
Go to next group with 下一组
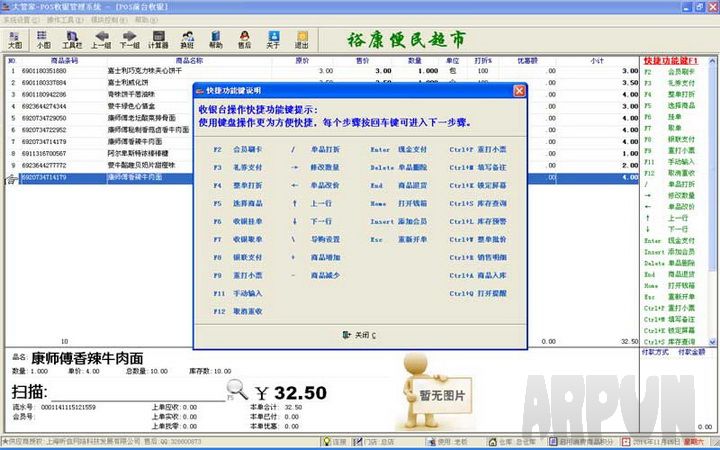[130, 38]
